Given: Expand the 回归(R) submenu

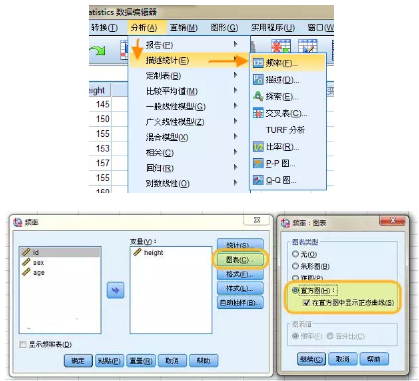Looking at the screenshot, I should (189, 168).
